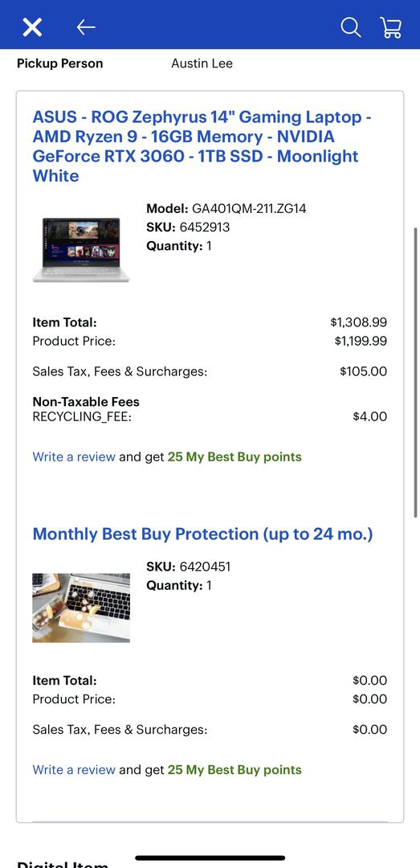420x868 pixels.
Task: Tap the home indicator bar at the bottom
Action: 210,858
